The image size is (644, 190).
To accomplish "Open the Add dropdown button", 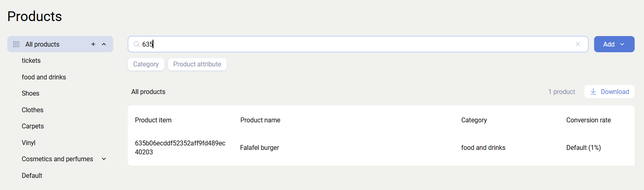I will coord(614,44).
